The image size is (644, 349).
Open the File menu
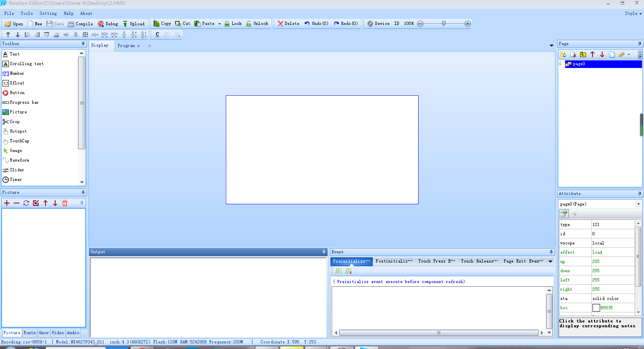click(x=9, y=13)
